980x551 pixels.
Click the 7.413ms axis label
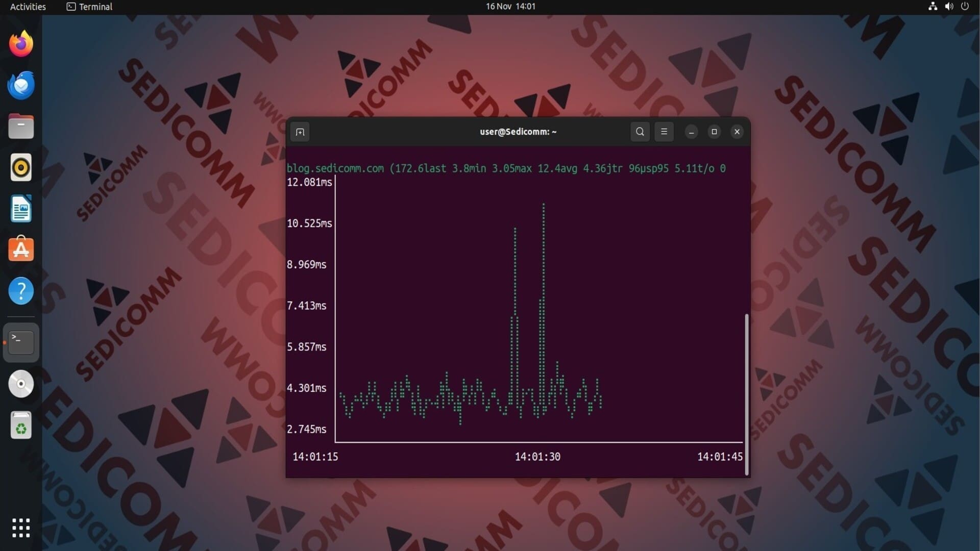point(306,306)
